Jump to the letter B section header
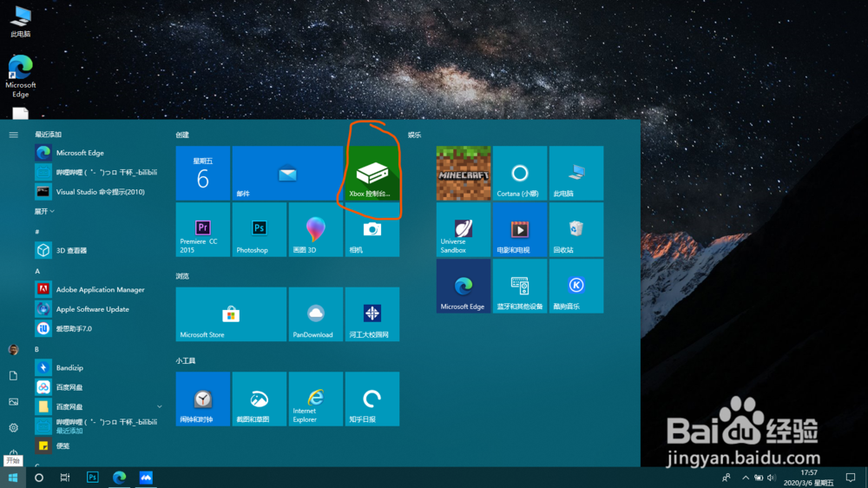This screenshot has width=868, height=488. pyautogui.click(x=36, y=349)
